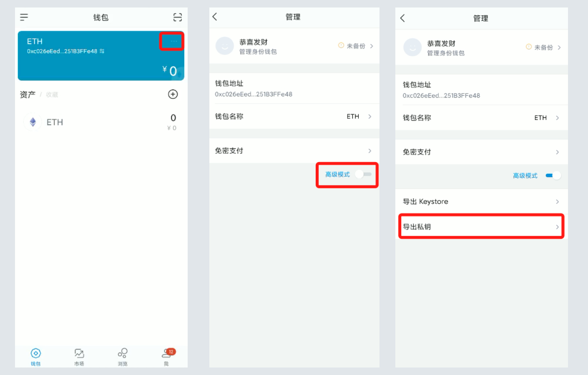
Task: Open 钱包名称 chevron in right screen
Action: coord(557,117)
